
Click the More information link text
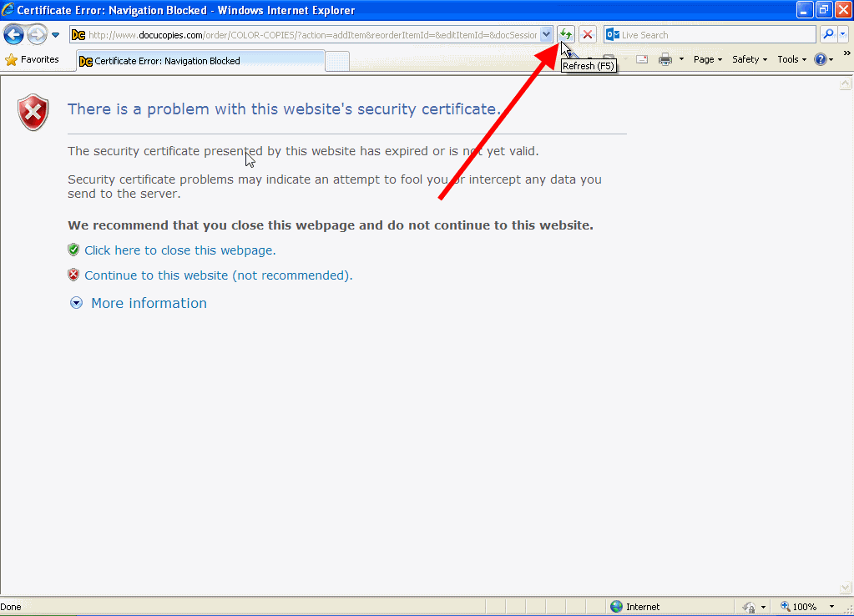(149, 303)
